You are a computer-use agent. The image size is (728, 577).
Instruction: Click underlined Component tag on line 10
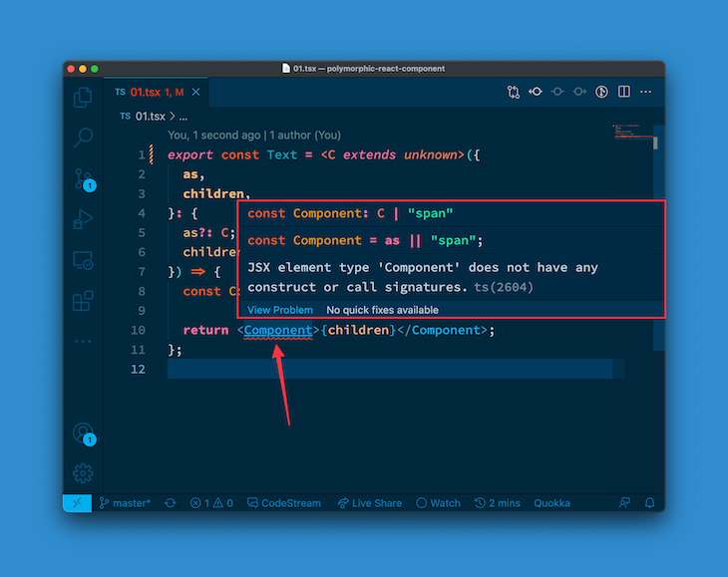(278, 330)
